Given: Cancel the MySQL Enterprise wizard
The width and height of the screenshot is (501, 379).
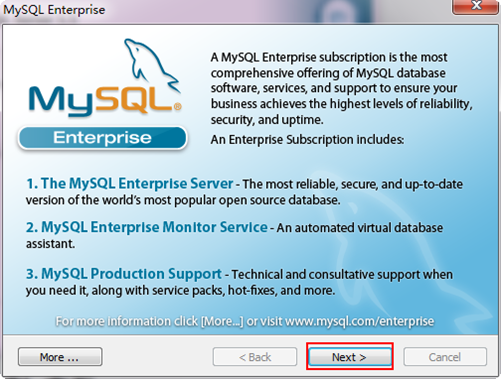Looking at the screenshot, I should (445, 357).
